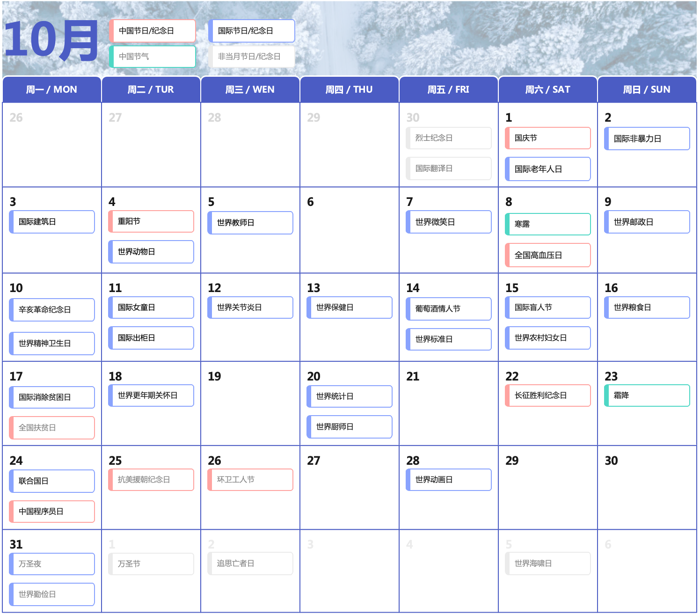Open the 国际消除贫困日 event
The width and height of the screenshot is (700, 615).
pos(52,397)
